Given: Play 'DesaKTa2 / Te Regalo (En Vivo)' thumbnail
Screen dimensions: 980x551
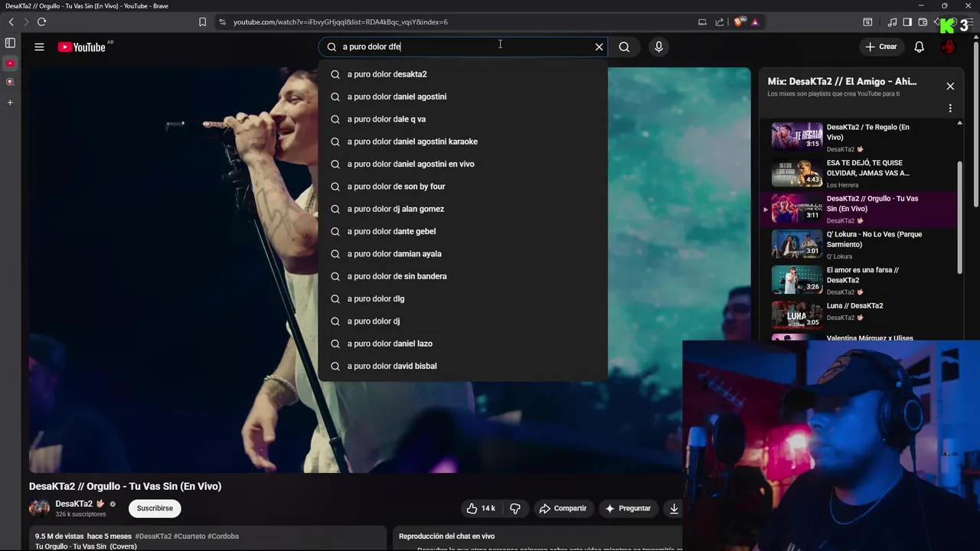Looking at the screenshot, I should 797,137.
